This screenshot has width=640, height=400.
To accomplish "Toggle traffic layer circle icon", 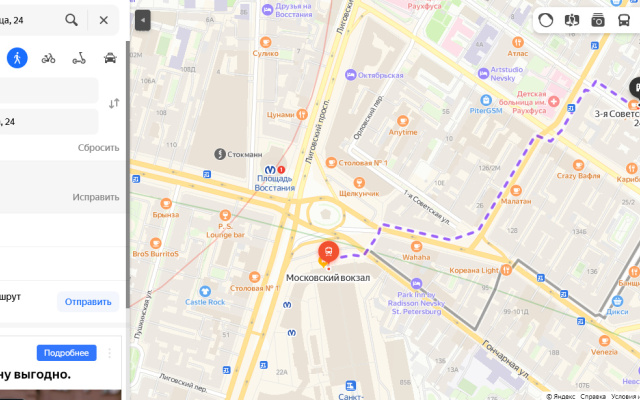I will (546, 20).
